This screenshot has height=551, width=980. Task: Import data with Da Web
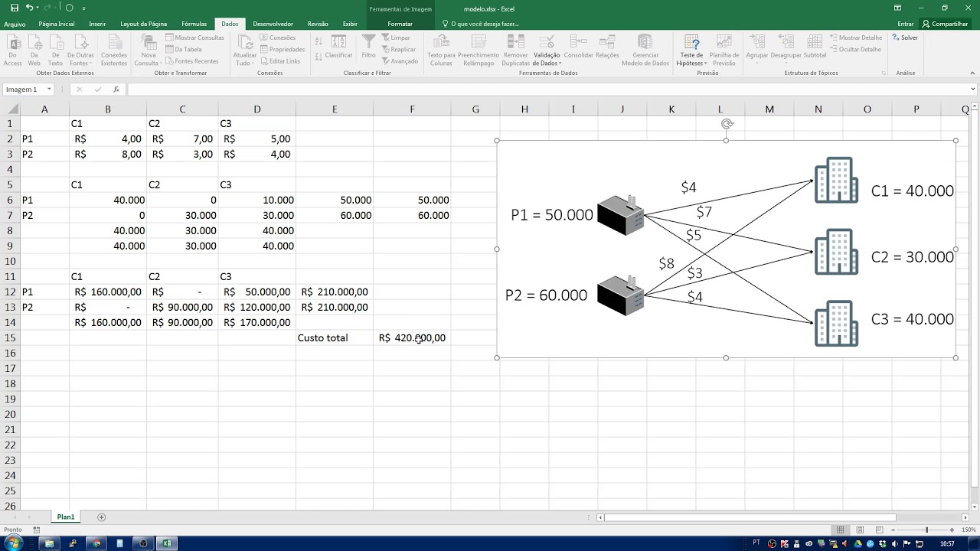(x=34, y=51)
